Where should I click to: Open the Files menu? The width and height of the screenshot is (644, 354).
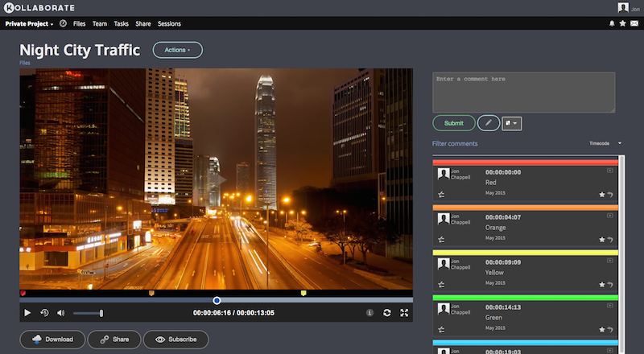click(x=79, y=24)
